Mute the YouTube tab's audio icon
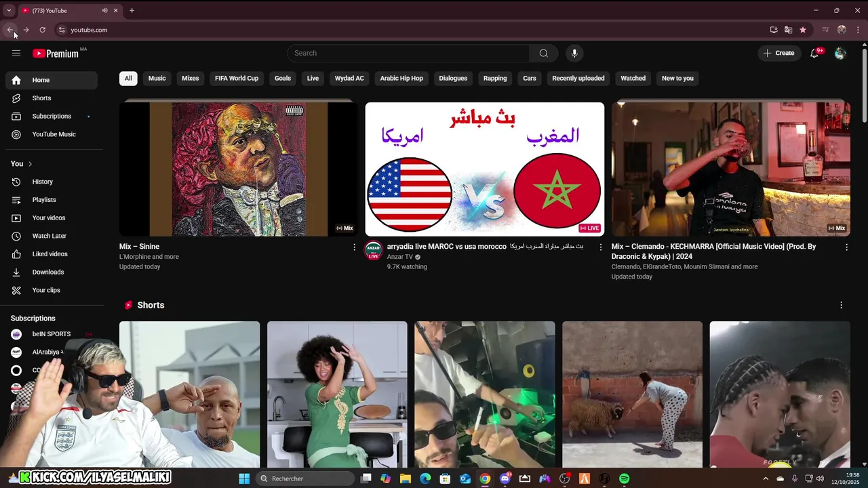The height and width of the screenshot is (488, 868). coord(105,11)
